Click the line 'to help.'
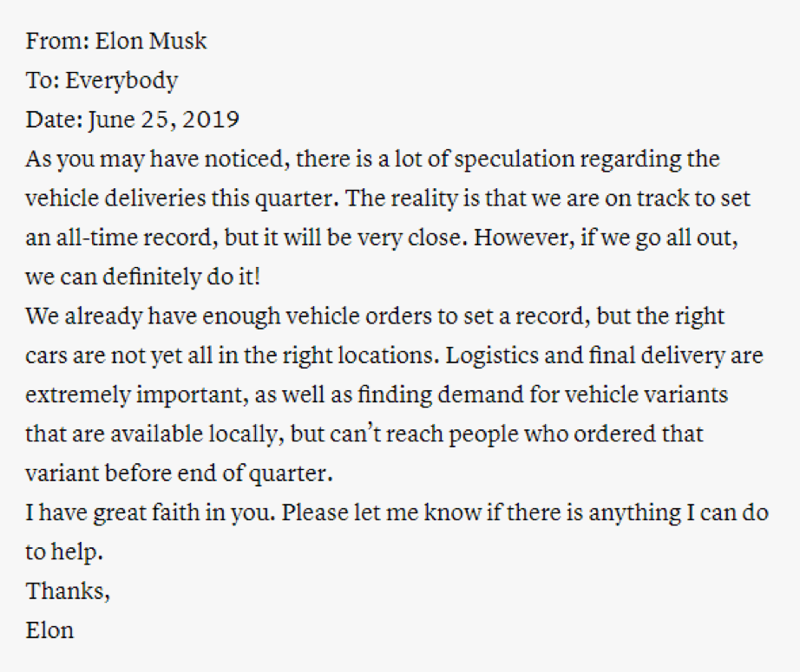This screenshot has width=800, height=672. (64, 552)
